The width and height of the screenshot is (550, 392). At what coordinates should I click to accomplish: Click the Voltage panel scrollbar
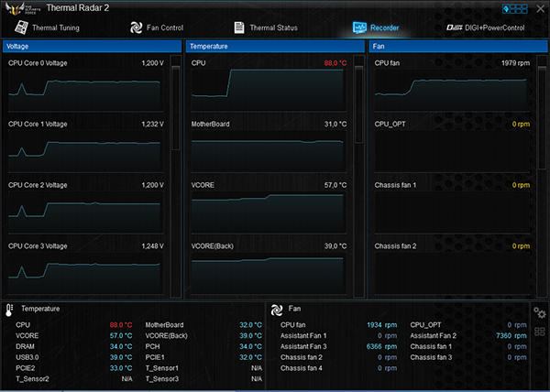pos(176,108)
